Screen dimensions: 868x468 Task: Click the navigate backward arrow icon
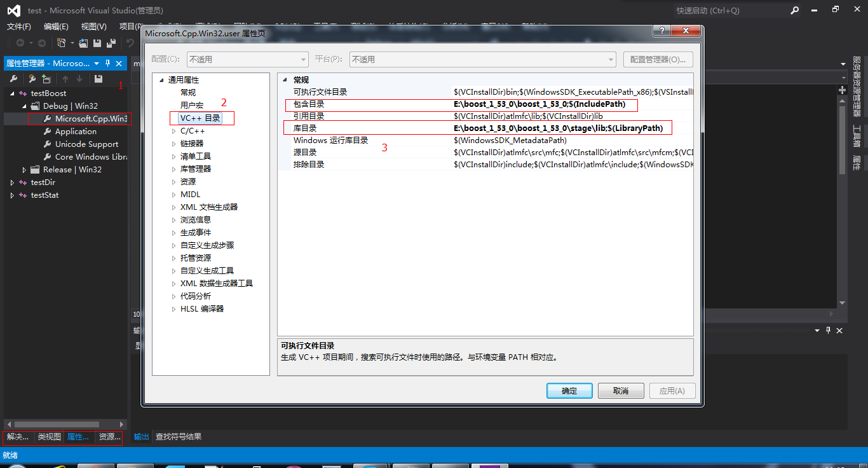(x=20, y=43)
